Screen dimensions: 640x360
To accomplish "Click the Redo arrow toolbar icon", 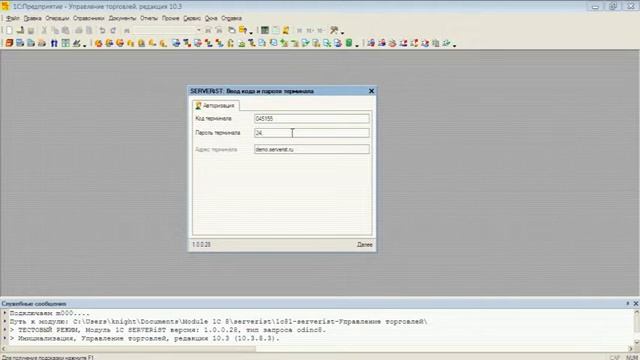I will point(113,31).
